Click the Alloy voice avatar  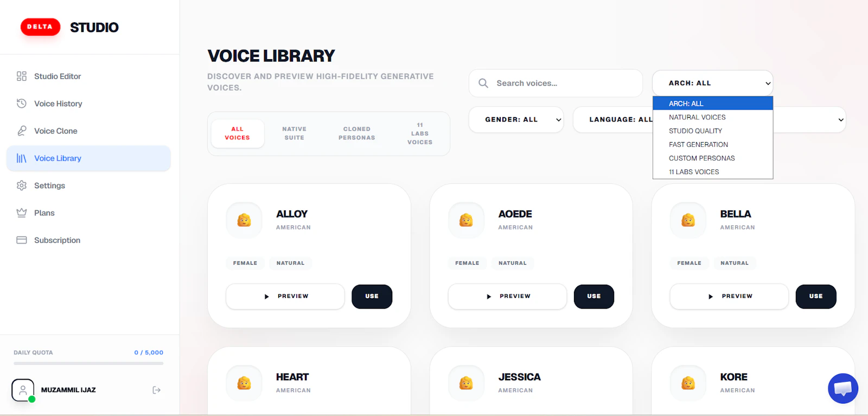[244, 220]
